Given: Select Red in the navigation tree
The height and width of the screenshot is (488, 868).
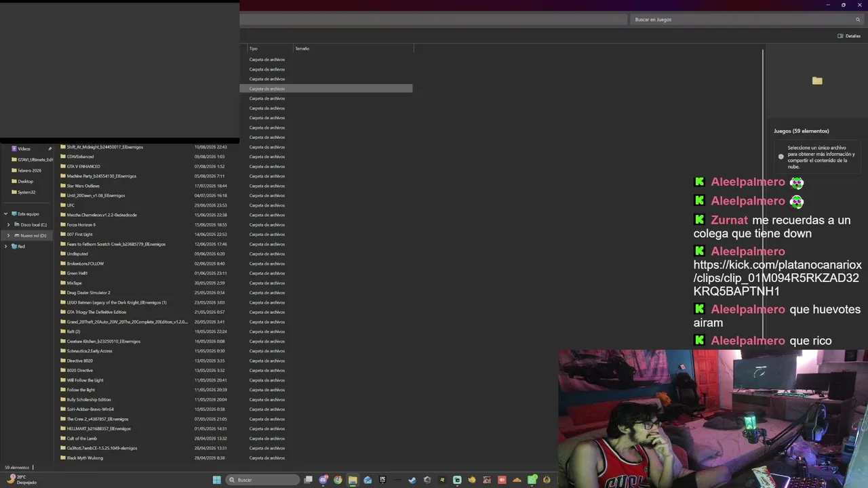Looking at the screenshot, I should (x=21, y=246).
